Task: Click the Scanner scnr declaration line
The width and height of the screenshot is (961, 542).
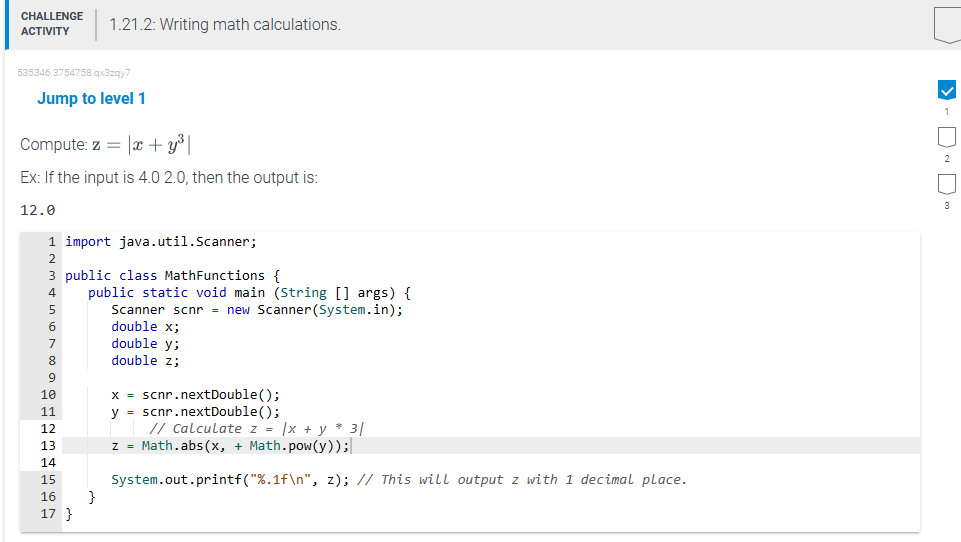Action: (257, 310)
